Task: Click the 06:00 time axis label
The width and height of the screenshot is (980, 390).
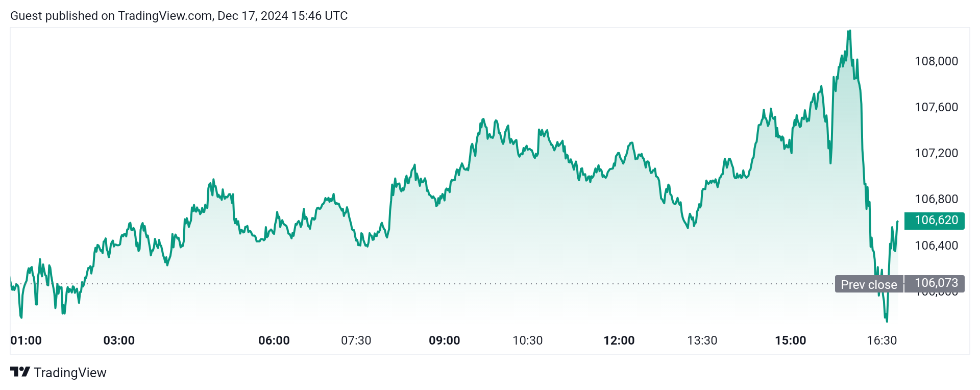Action: (274, 340)
